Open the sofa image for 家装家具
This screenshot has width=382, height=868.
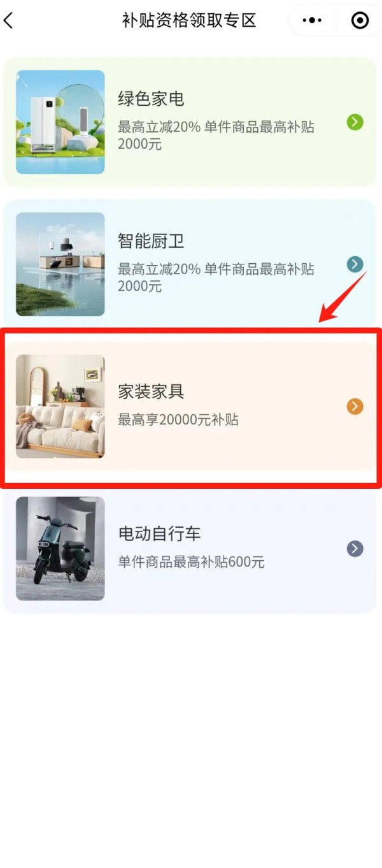pyautogui.click(x=60, y=406)
